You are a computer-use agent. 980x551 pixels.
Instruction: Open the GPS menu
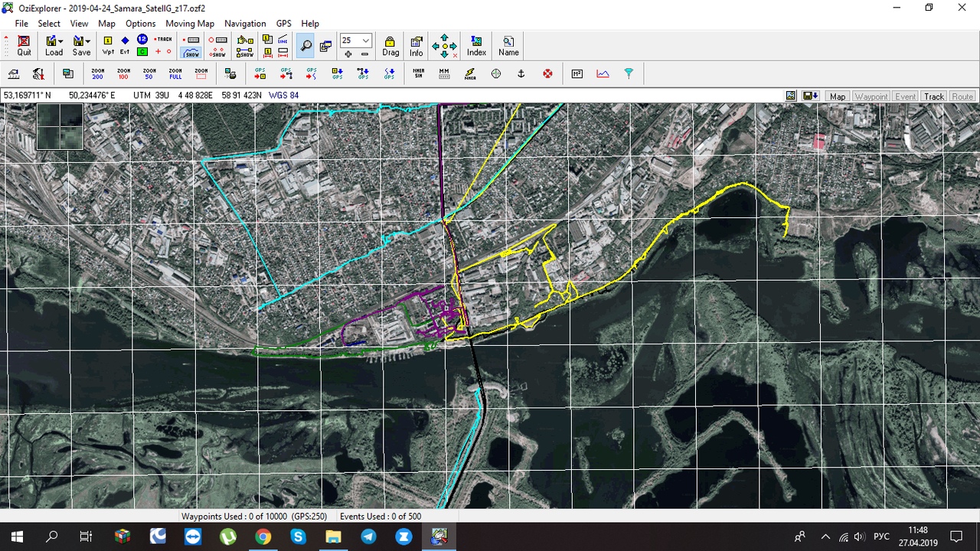click(284, 24)
